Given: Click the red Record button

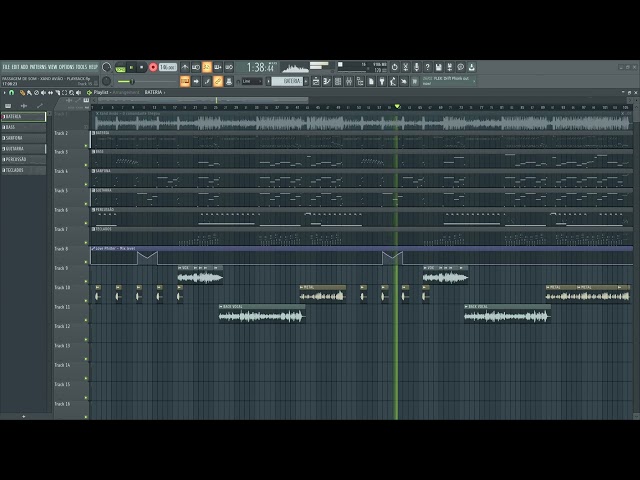Looking at the screenshot, I should [153, 67].
